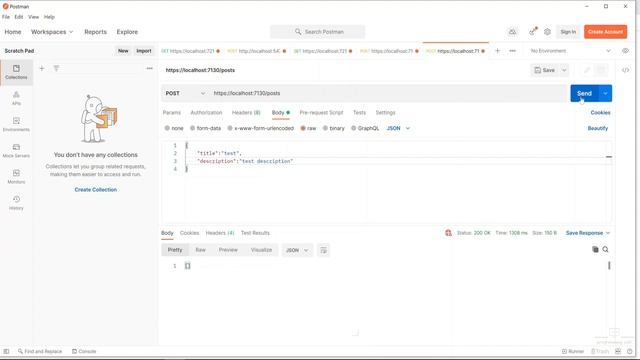Open the response JSON format dropdown
Image resolution: width=640 pixels, height=360 pixels.
pyautogui.click(x=297, y=250)
